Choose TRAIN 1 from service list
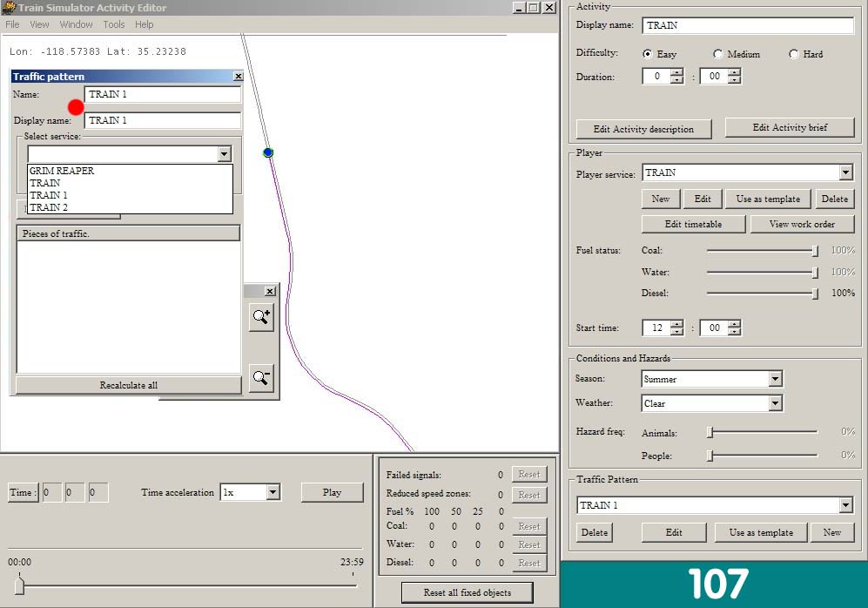This screenshot has width=868, height=608. [x=130, y=195]
